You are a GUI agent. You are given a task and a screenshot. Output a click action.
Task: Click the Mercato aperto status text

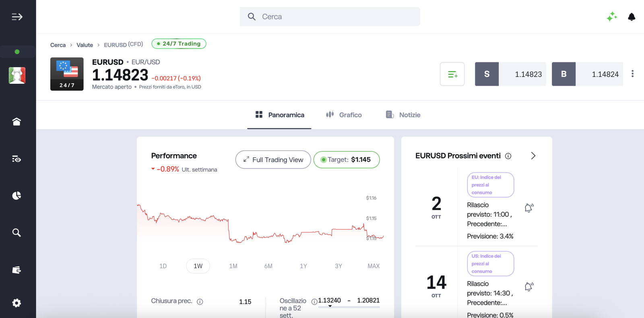[111, 87]
